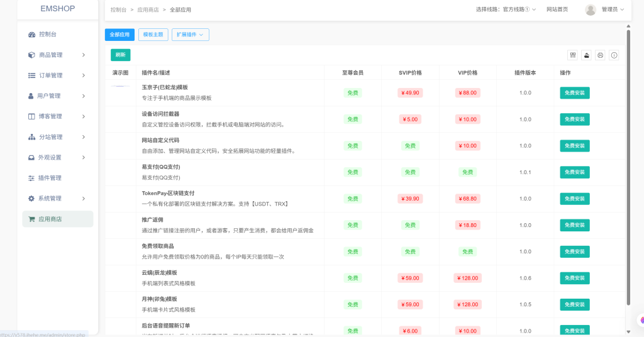Click the export table icon
This screenshot has height=337, width=644.
(587, 55)
